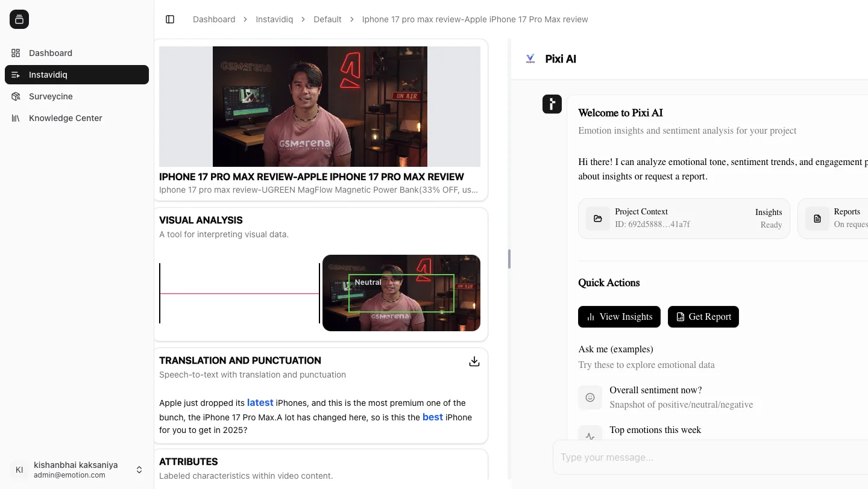Click the Neutral emotion video thumbnail
This screenshot has width=868, height=489.
point(401,293)
